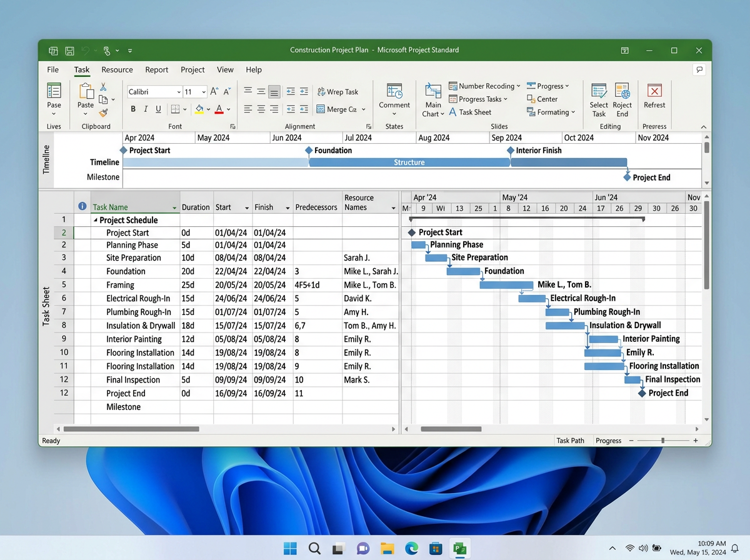This screenshot has width=750, height=560.
Task: Click the Format Painter brush icon
Action: tap(103, 112)
